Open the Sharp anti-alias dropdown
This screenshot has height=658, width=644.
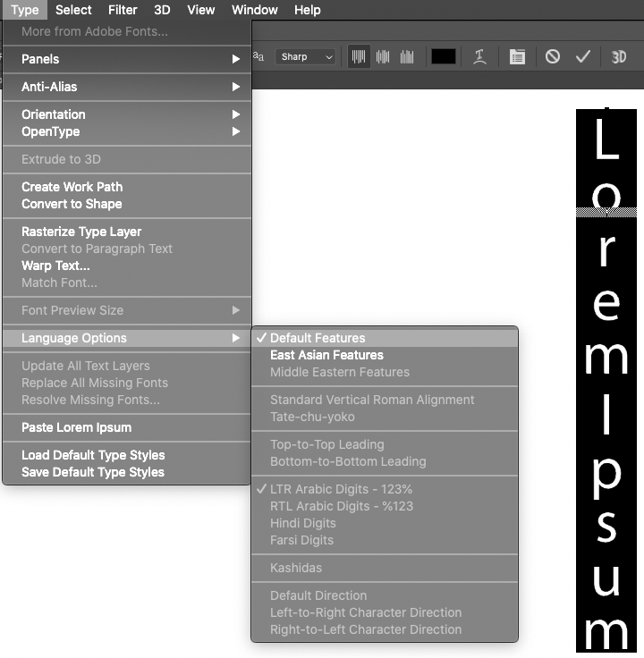pyautogui.click(x=305, y=56)
